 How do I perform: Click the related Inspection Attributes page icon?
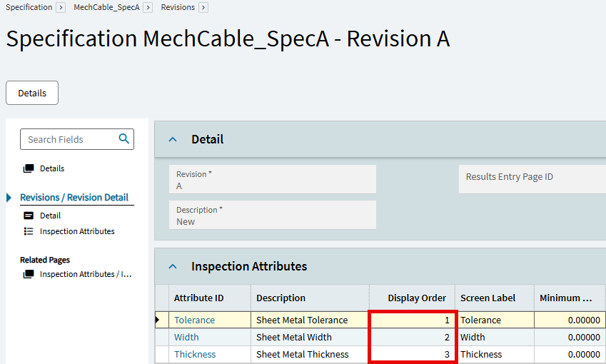[x=29, y=274]
